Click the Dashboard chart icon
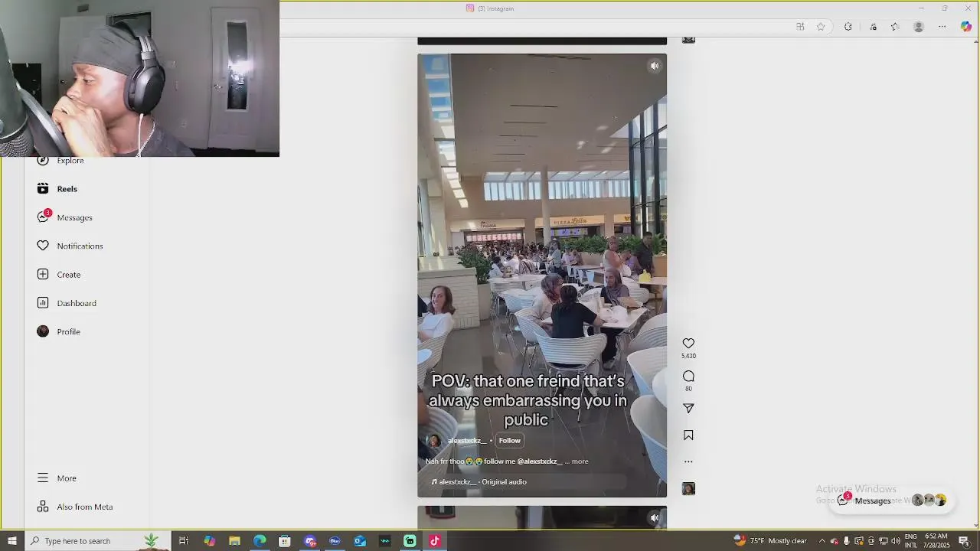This screenshot has width=980, height=551. [x=43, y=303]
